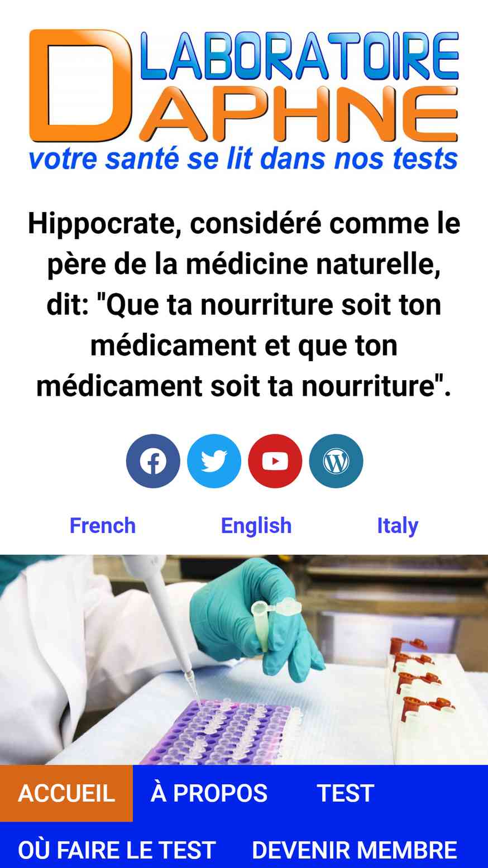Screen dimensions: 488x868
Task: Click the Laboratoire Daphne logo
Action: coord(244,100)
